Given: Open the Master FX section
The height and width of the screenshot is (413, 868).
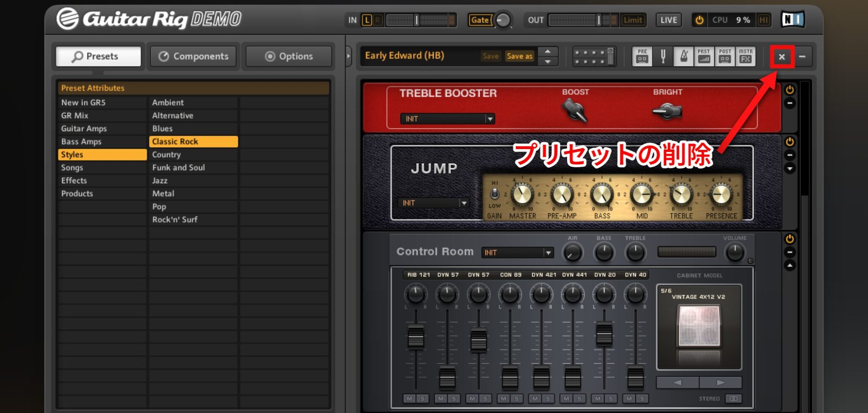Looking at the screenshot, I should click(x=746, y=56).
